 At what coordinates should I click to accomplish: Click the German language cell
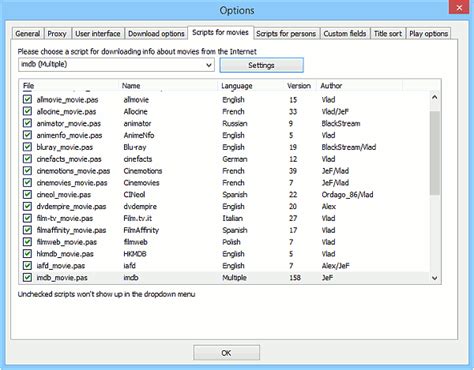click(x=235, y=159)
